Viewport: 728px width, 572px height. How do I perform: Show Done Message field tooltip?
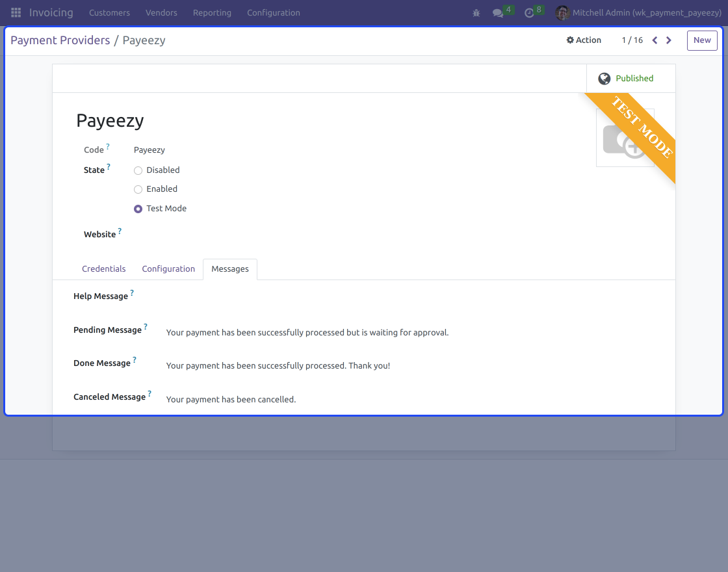pyautogui.click(x=134, y=359)
